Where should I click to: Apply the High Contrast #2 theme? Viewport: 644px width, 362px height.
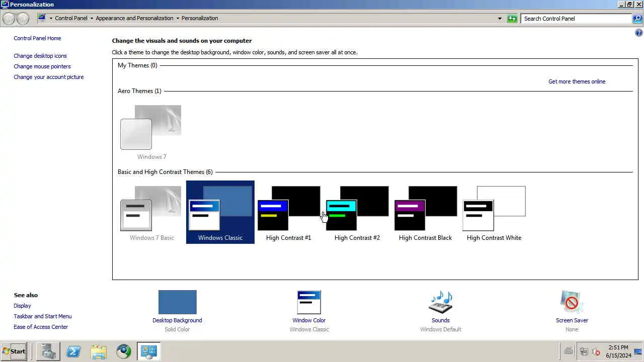click(x=357, y=213)
